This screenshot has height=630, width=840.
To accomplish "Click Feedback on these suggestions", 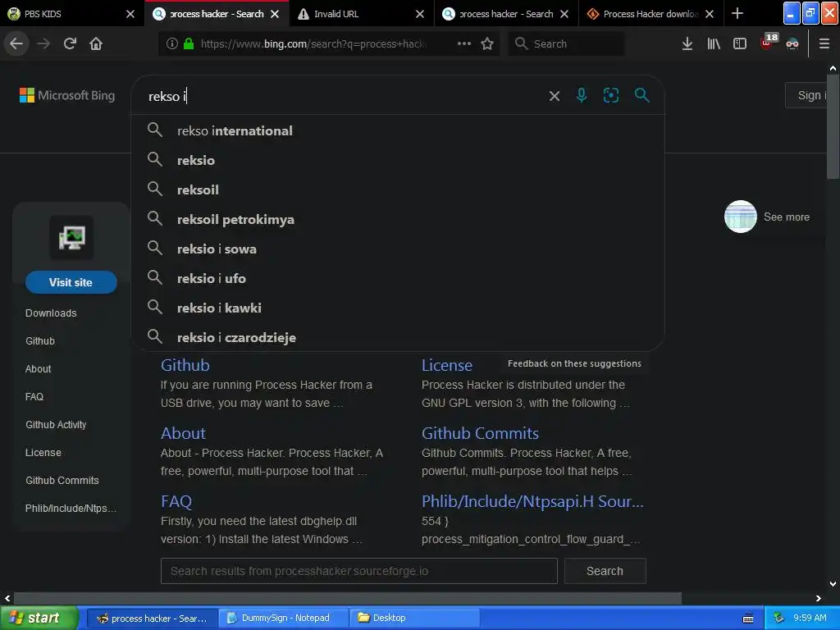I will (x=574, y=363).
